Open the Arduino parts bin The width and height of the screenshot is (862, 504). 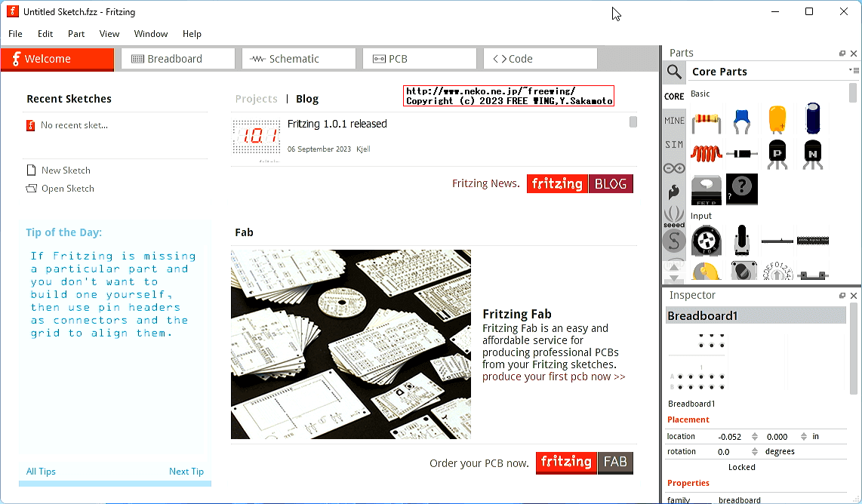[674, 168]
